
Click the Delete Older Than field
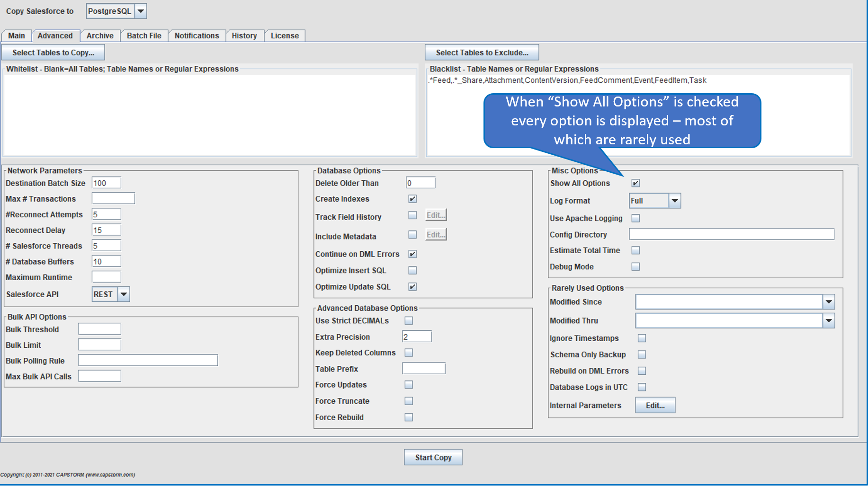421,183
